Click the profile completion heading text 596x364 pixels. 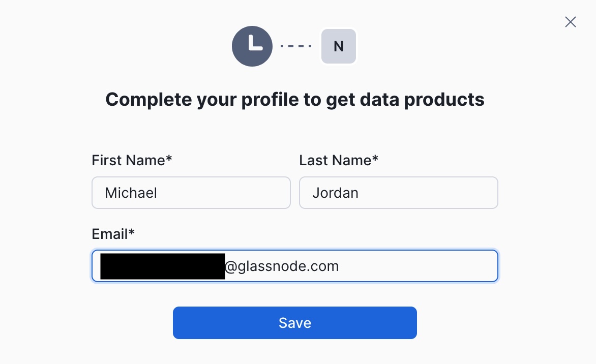(295, 99)
